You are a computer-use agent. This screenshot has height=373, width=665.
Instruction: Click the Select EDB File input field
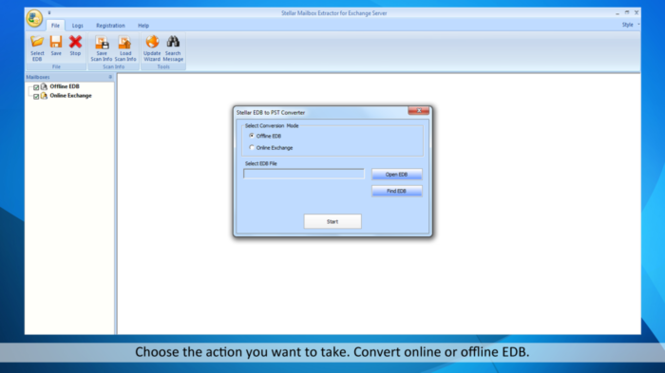click(x=304, y=174)
